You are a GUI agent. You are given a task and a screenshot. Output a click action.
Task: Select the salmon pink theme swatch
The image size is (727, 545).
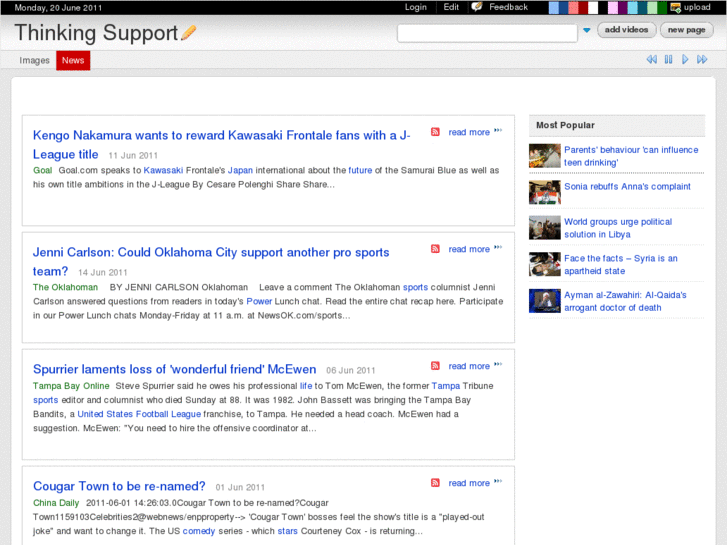[573, 7]
